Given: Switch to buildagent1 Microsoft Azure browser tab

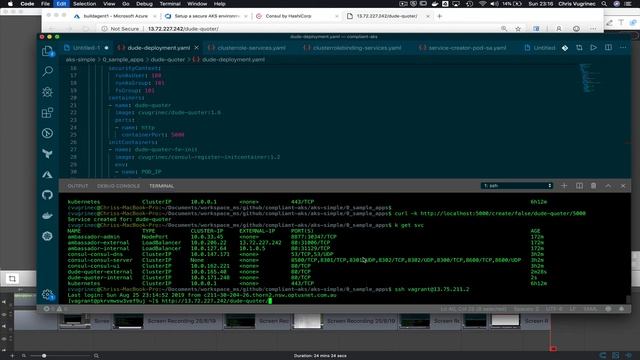Looking at the screenshot, I should tap(116, 16).
